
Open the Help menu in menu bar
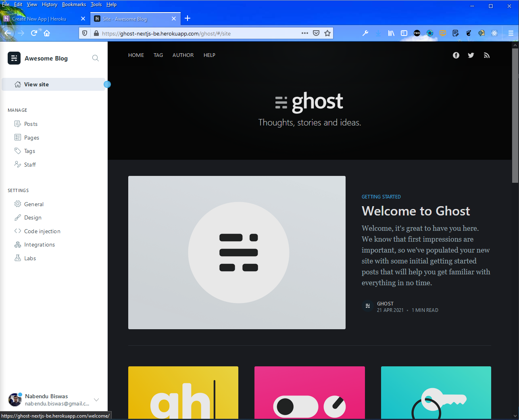click(x=111, y=4)
